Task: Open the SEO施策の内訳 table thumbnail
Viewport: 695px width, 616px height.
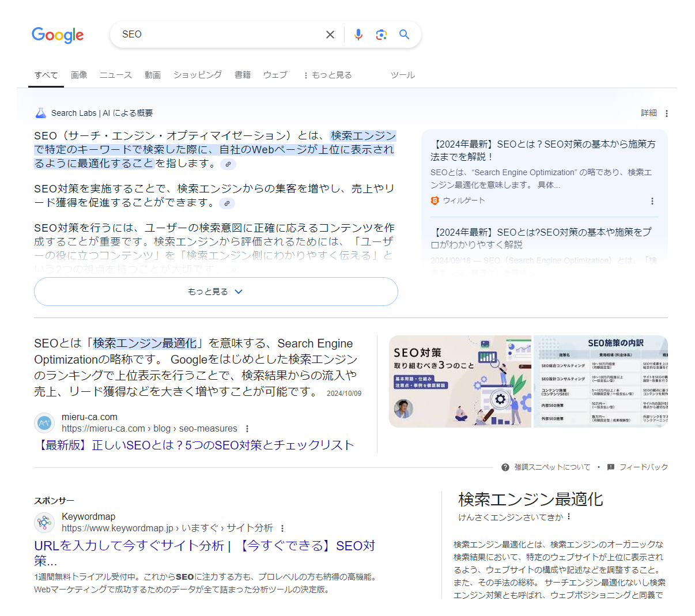Action: point(600,381)
